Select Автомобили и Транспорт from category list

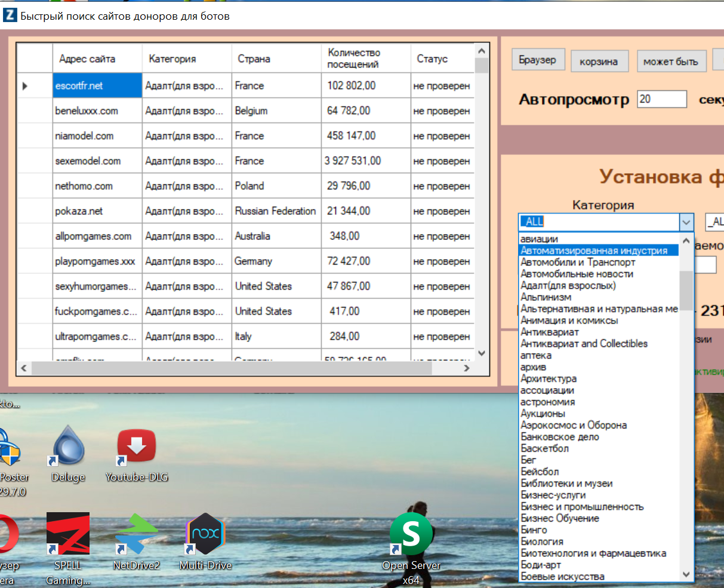tap(578, 262)
